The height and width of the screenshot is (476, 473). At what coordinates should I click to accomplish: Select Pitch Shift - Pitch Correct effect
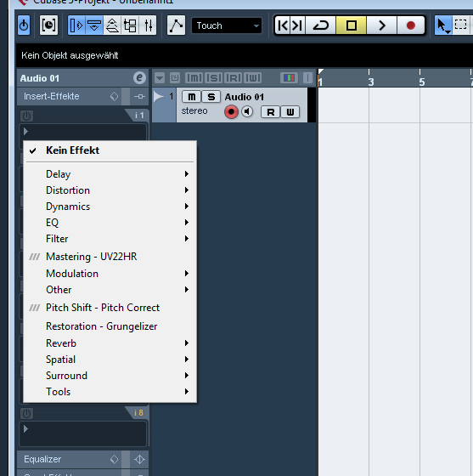click(x=110, y=308)
